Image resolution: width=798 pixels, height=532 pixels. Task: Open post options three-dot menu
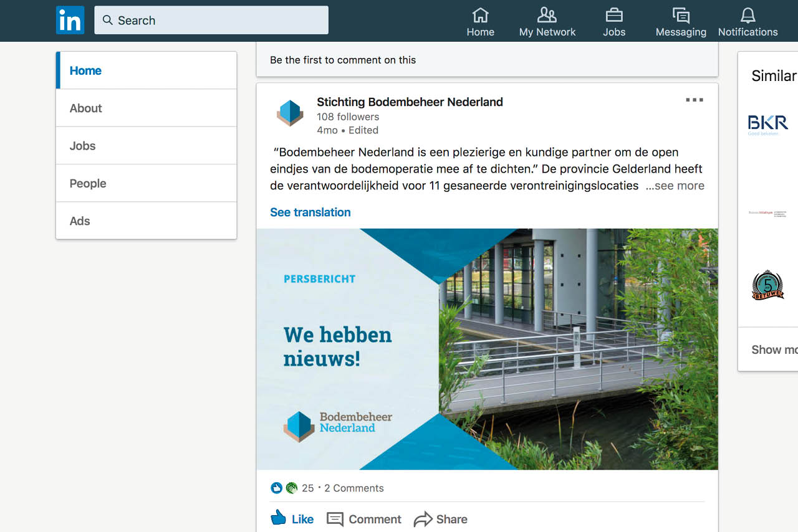click(694, 100)
